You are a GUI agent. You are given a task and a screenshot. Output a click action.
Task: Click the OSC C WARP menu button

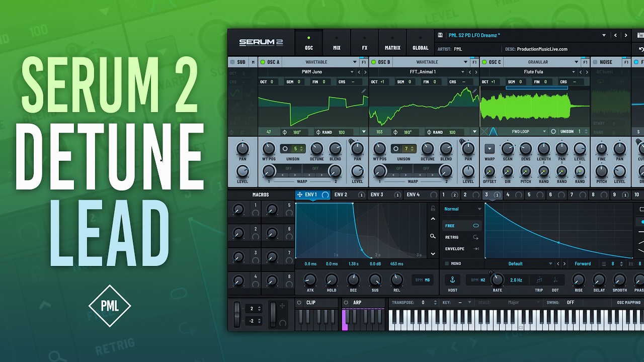[490, 149]
